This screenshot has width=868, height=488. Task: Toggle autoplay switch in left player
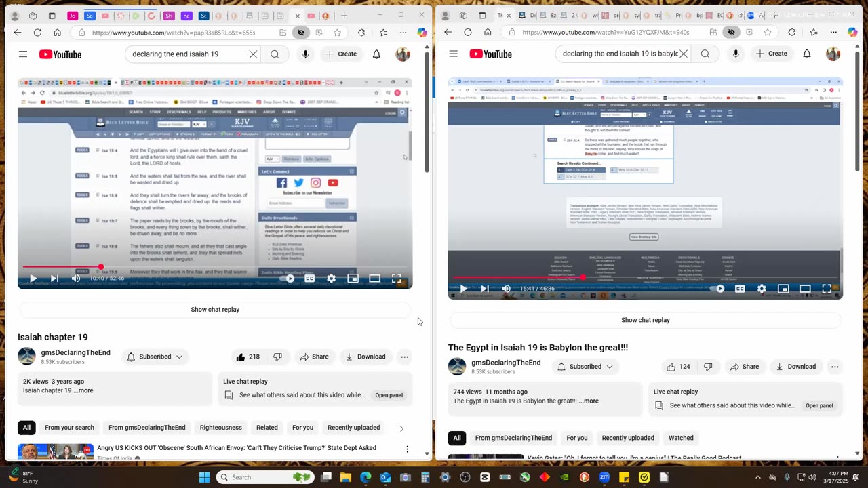tap(288, 278)
